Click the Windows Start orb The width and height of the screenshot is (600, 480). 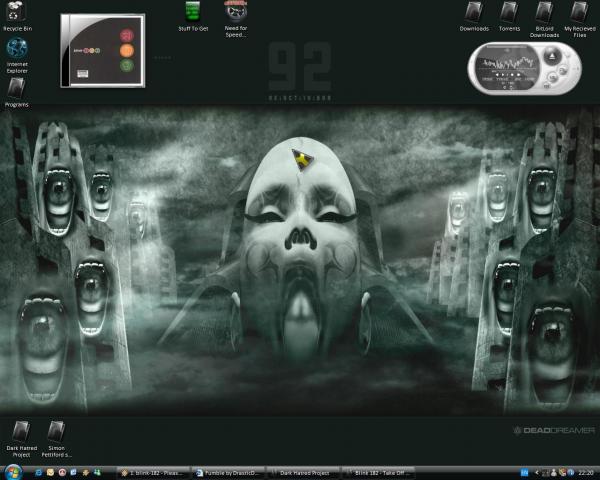coord(13,472)
